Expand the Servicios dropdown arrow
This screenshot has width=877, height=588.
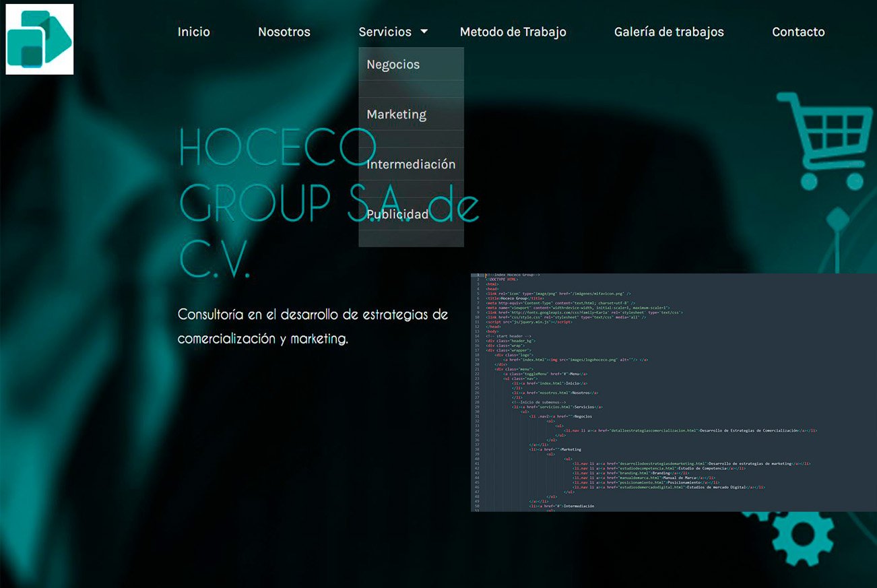tap(424, 32)
